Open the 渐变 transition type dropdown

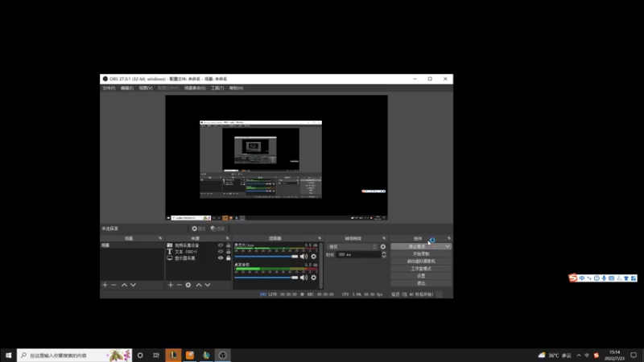click(353, 247)
